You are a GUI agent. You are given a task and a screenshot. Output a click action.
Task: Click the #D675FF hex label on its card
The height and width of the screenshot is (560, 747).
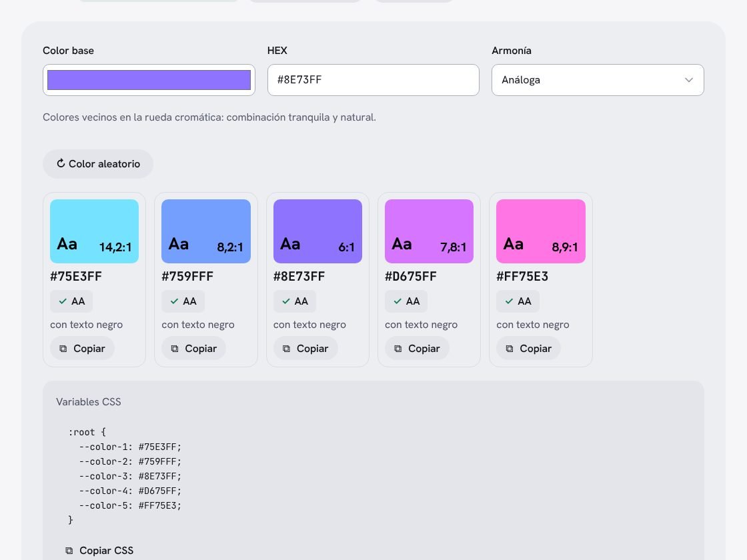(x=411, y=277)
